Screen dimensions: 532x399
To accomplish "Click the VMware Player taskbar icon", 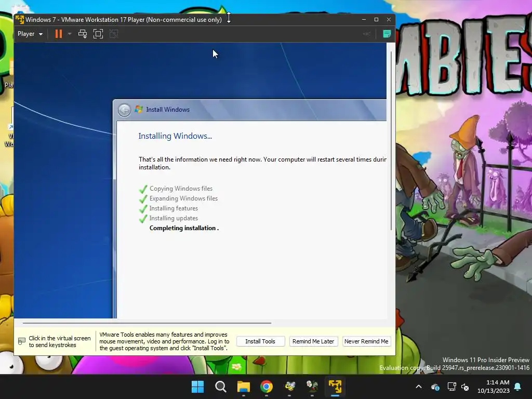I will [335, 387].
